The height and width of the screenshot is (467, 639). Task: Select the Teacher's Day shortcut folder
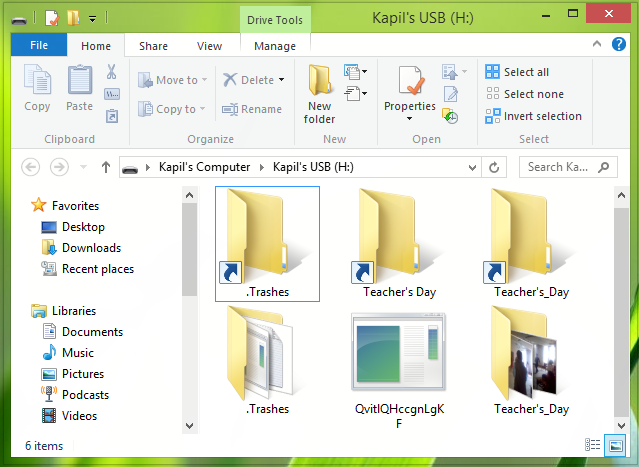(399, 244)
